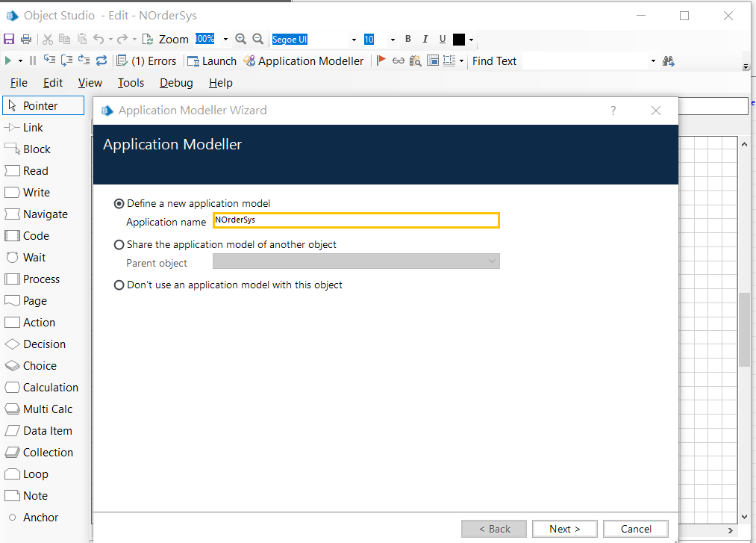Select the Anchor stage tool
The image size is (756, 543).
coord(33,518)
